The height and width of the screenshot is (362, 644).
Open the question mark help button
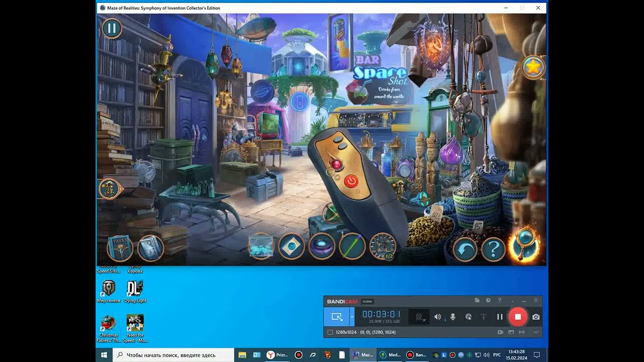[494, 249]
